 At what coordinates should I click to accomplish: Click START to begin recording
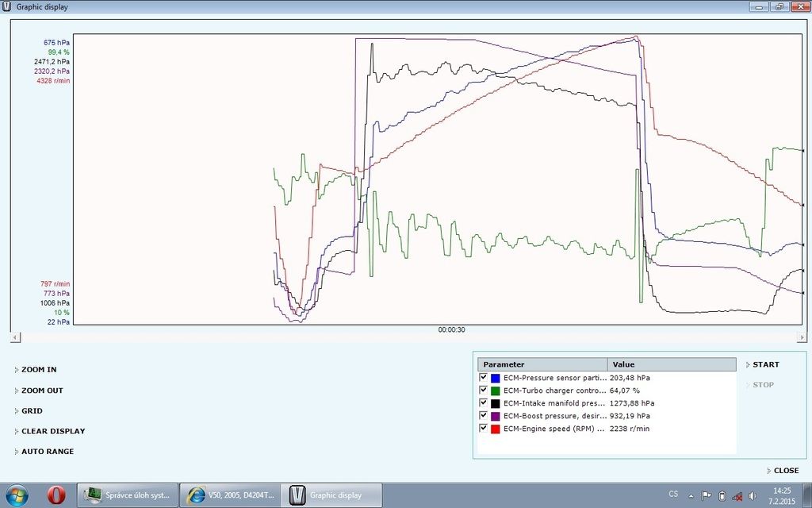point(766,364)
